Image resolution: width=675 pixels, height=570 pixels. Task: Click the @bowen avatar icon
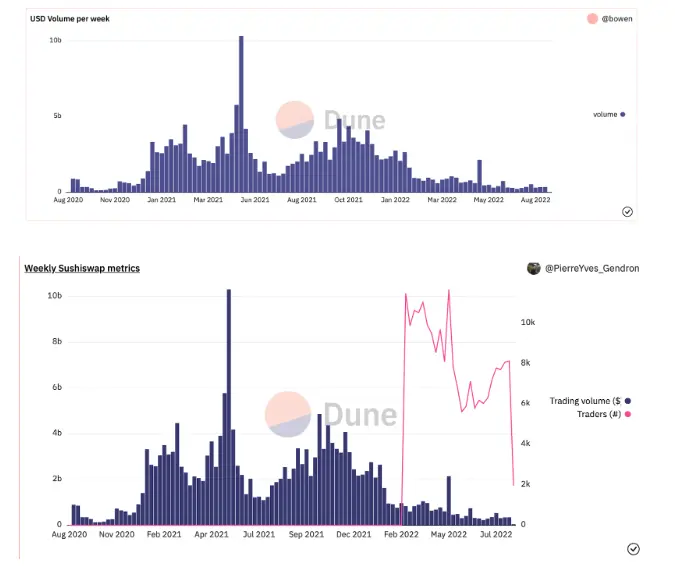click(592, 19)
